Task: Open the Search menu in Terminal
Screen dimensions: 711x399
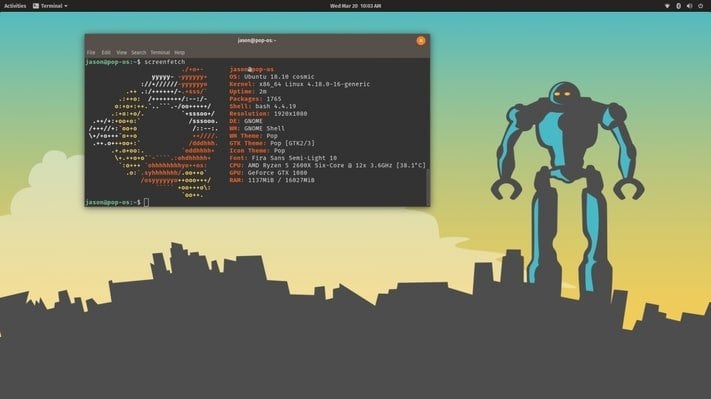Action: click(x=139, y=53)
